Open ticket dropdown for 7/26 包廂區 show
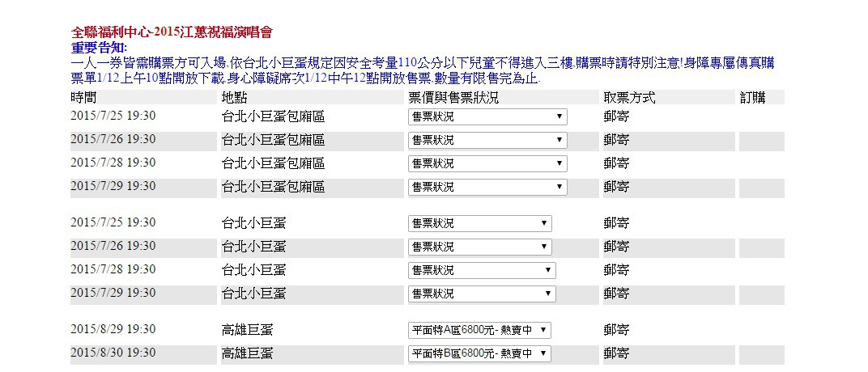868x372 pixels. pyautogui.click(x=487, y=141)
